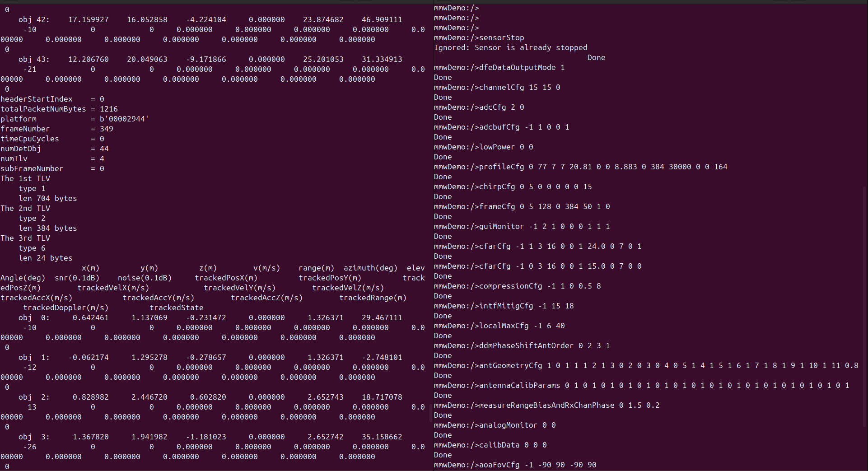Click the 'profileCfg 0 77 7 7 20.81' line
The image size is (868, 471).
pyautogui.click(x=581, y=167)
